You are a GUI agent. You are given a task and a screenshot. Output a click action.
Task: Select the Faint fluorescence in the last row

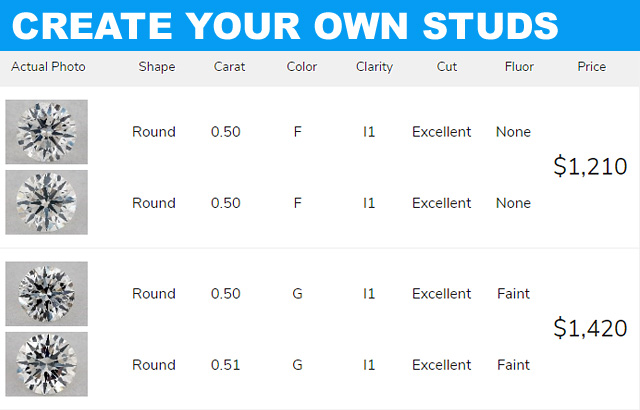[x=513, y=365]
